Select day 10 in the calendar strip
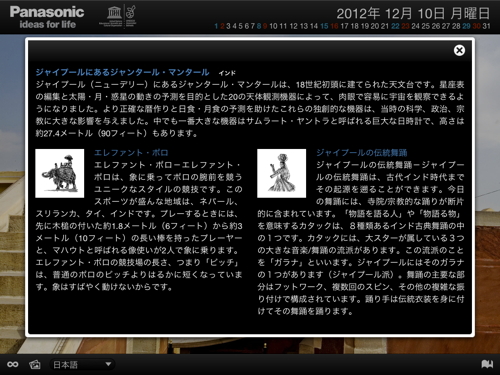This screenshot has height=375, width=500. [x=273, y=26]
